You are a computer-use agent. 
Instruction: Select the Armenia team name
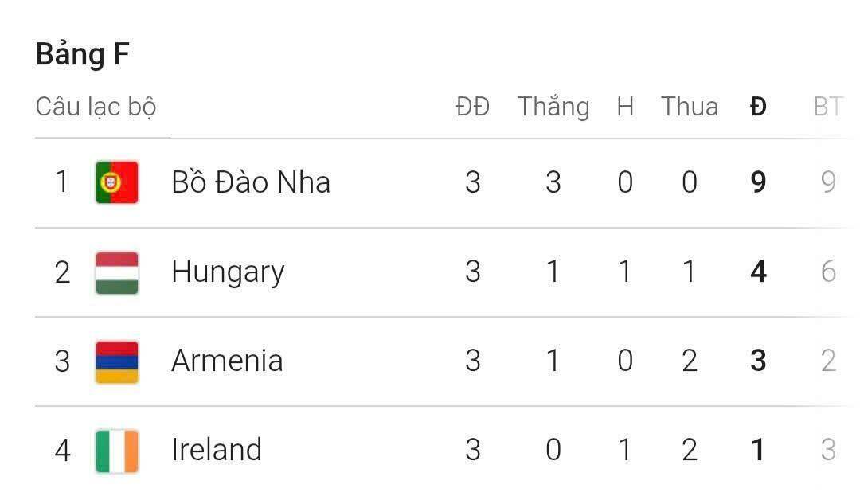coord(227,361)
